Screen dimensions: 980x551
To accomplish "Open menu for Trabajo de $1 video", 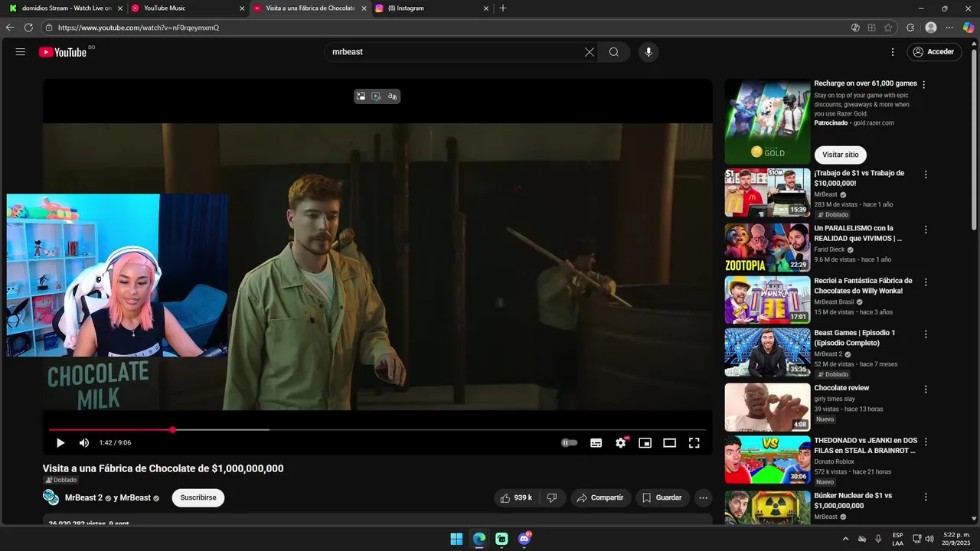I will click(926, 174).
